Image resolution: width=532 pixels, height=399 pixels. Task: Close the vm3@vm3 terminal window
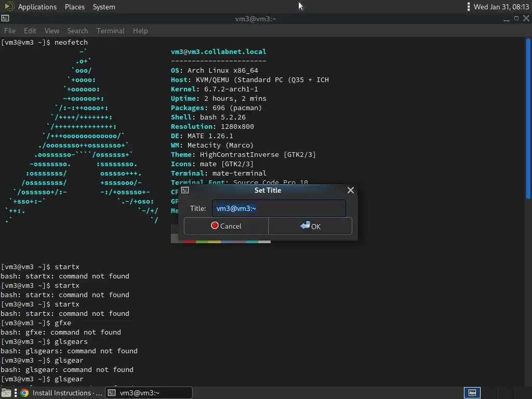coord(526,18)
